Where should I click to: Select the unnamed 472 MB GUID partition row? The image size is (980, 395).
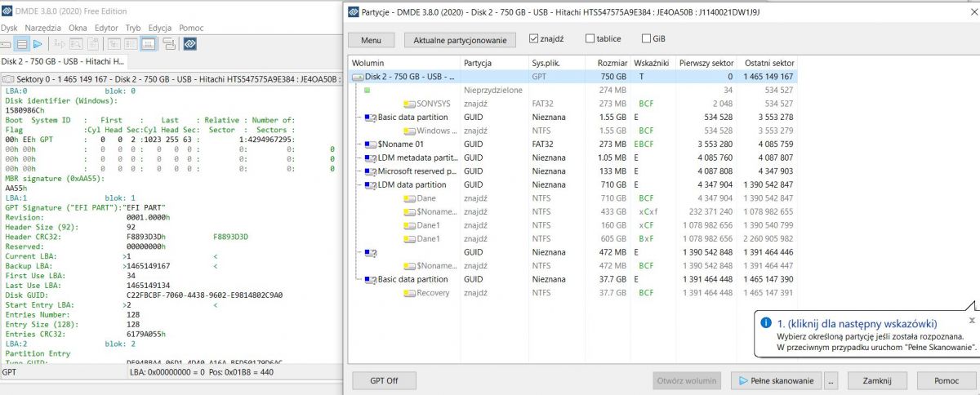coord(572,252)
